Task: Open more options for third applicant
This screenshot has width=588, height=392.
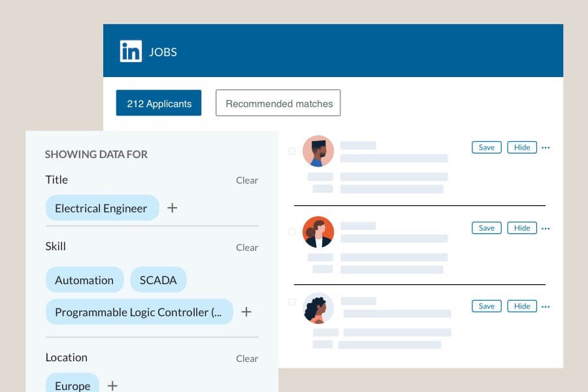Action: click(x=546, y=306)
